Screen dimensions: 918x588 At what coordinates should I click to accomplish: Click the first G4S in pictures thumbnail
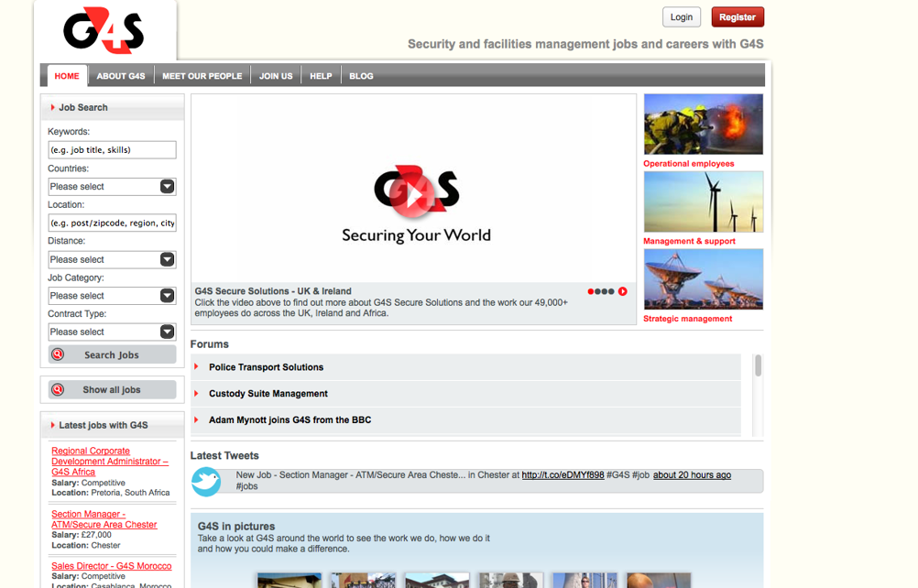(290, 581)
